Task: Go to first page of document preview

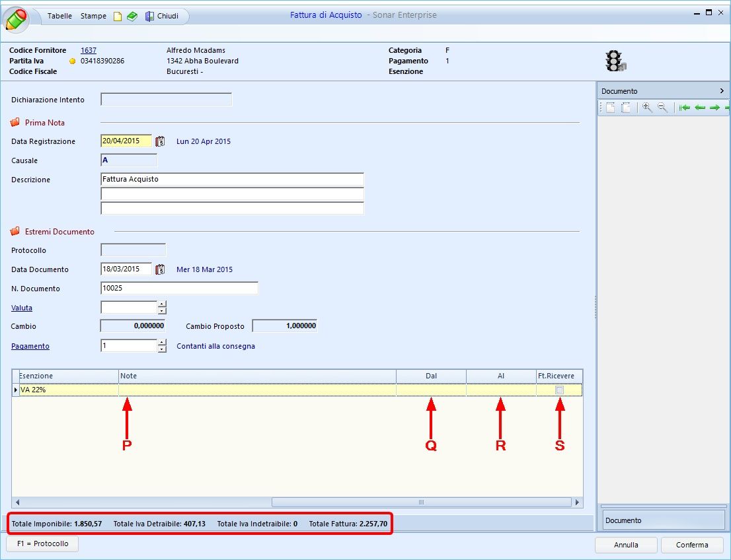Action: 685,108
